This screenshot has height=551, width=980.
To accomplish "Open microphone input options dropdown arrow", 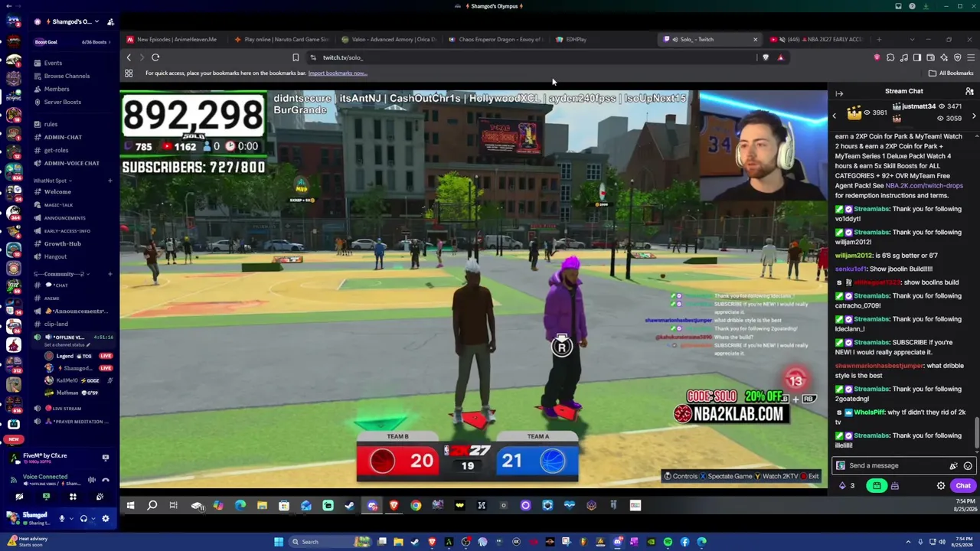I will pos(71,518).
